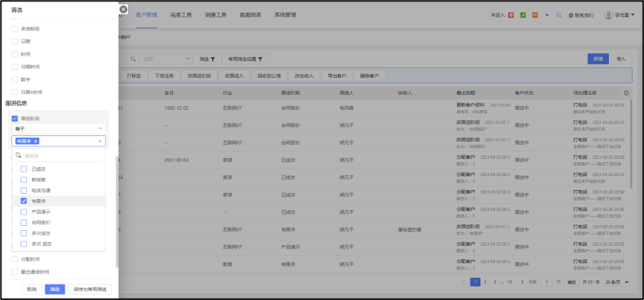Open the 联系我们 contact link
The height and width of the screenshot is (300, 644).
[581, 16]
